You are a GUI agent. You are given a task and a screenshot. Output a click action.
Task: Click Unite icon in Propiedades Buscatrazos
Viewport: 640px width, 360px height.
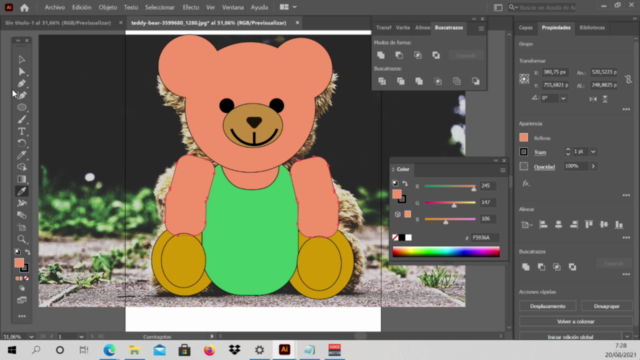tap(526, 267)
